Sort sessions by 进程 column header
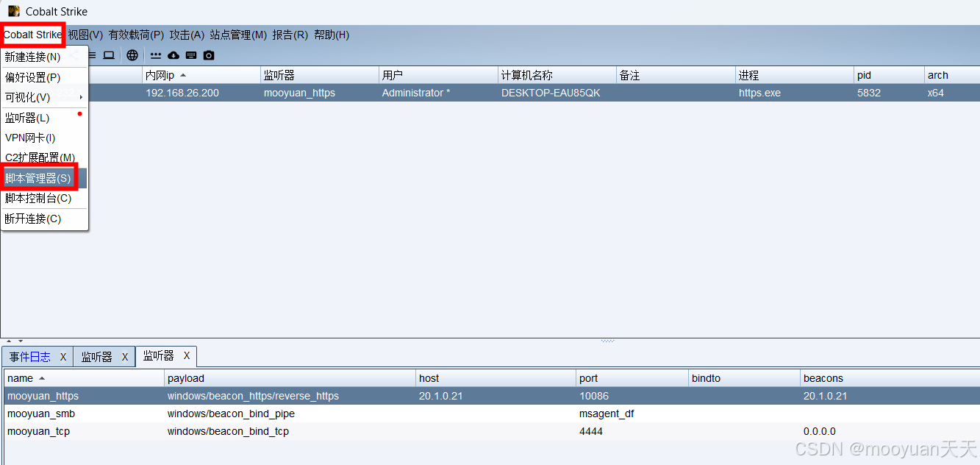This screenshot has width=980, height=465. click(x=795, y=75)
